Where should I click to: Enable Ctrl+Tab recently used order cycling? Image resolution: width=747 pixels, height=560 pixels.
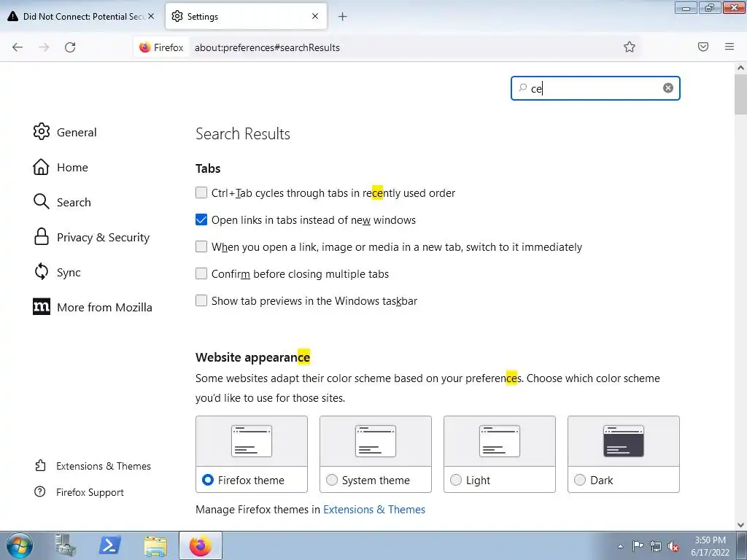tap(201, 192)
